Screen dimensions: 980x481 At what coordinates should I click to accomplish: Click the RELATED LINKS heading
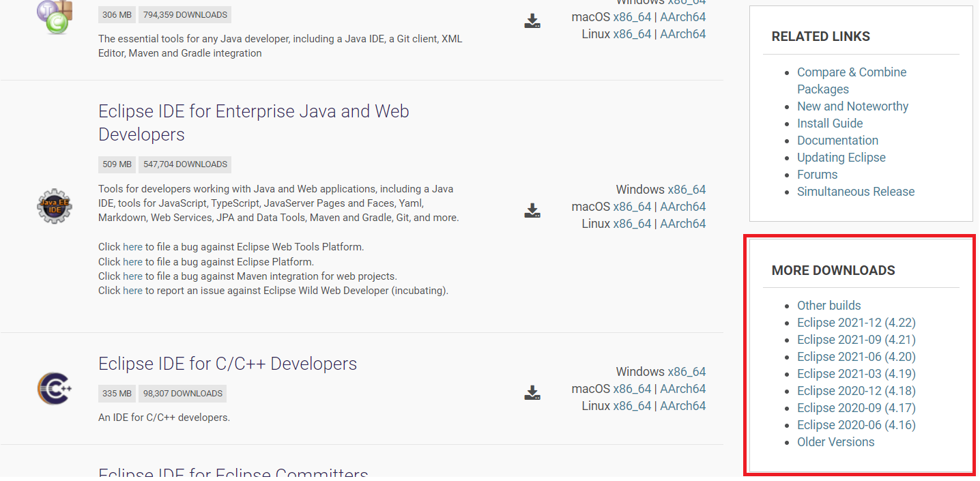point(821,37)
